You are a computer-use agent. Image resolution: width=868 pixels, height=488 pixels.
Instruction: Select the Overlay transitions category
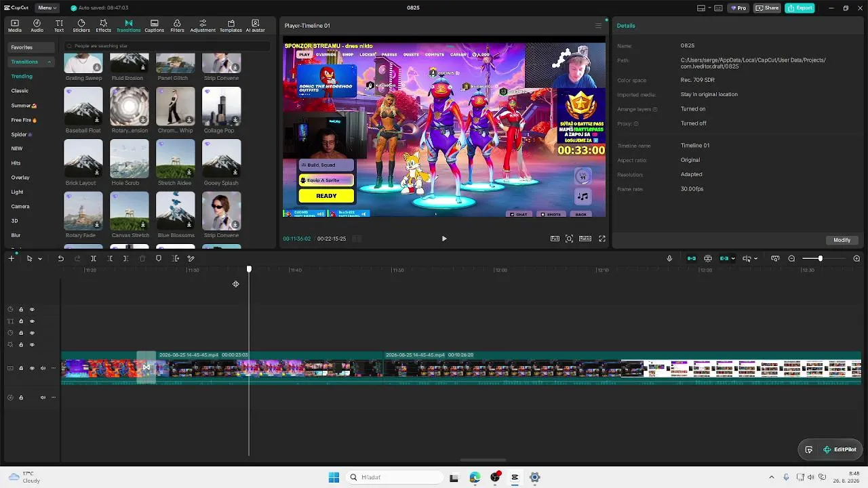point(20,178)
